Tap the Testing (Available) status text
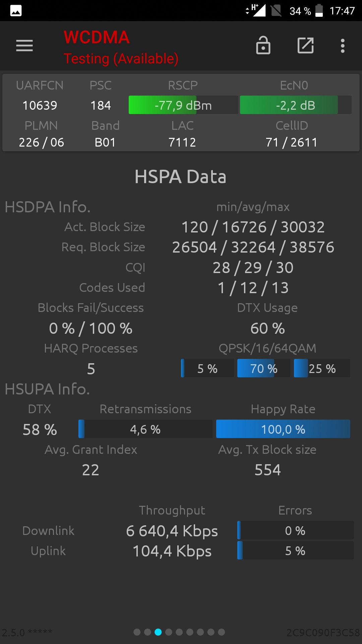 click(121, 59)
